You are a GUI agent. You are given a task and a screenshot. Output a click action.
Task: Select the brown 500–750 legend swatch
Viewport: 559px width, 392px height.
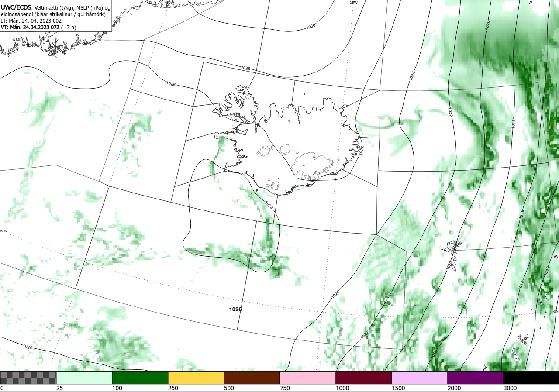click(x=252, y=378)
